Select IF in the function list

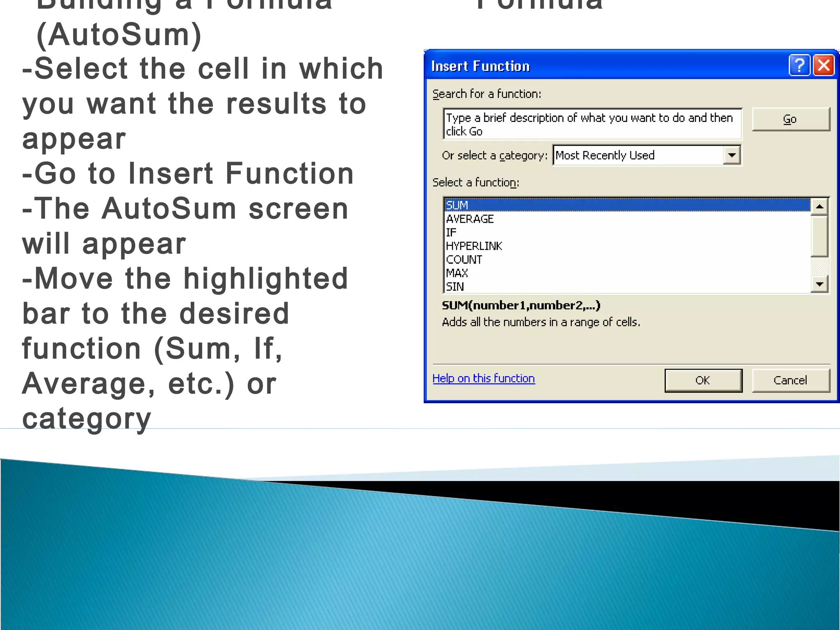point(451,233)
